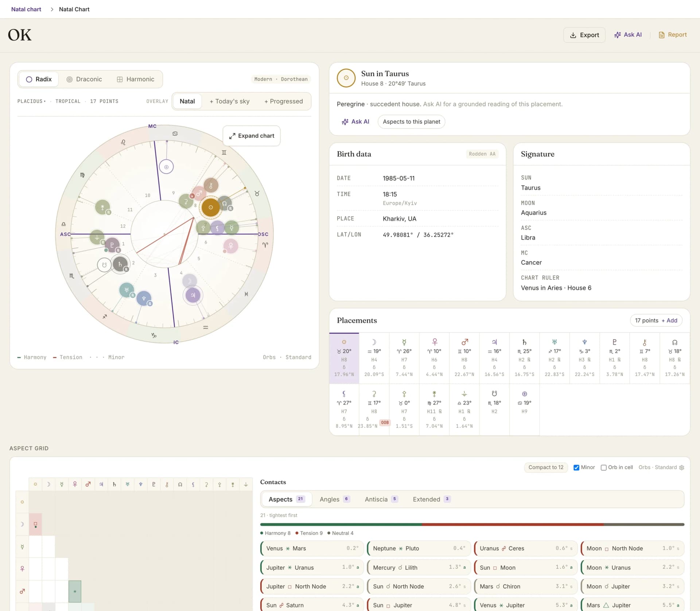Open Moon placement cell in Placements
This screenshot has height=611, width=700.
(374, 358)
